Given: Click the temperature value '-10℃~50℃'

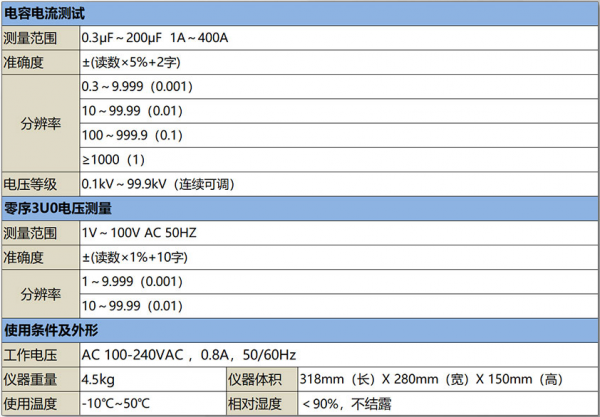Looking at the screenshot, I should [116, 404].
